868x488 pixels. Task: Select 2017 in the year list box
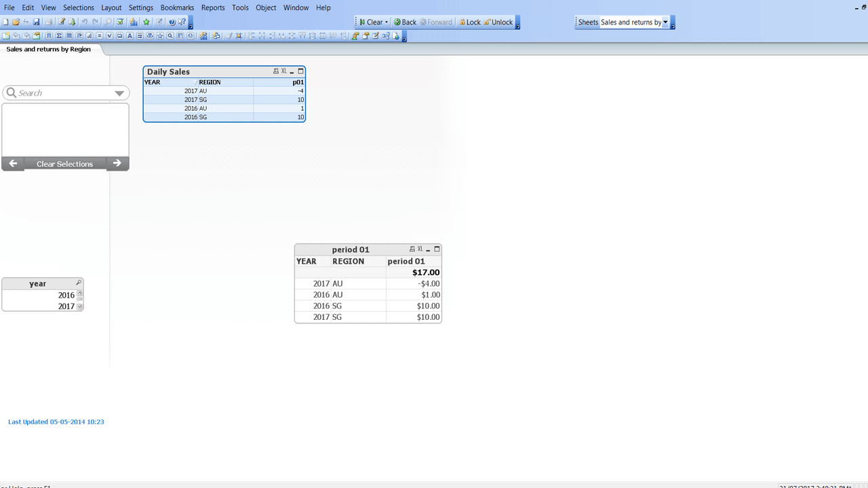click(x=39, y=306)
